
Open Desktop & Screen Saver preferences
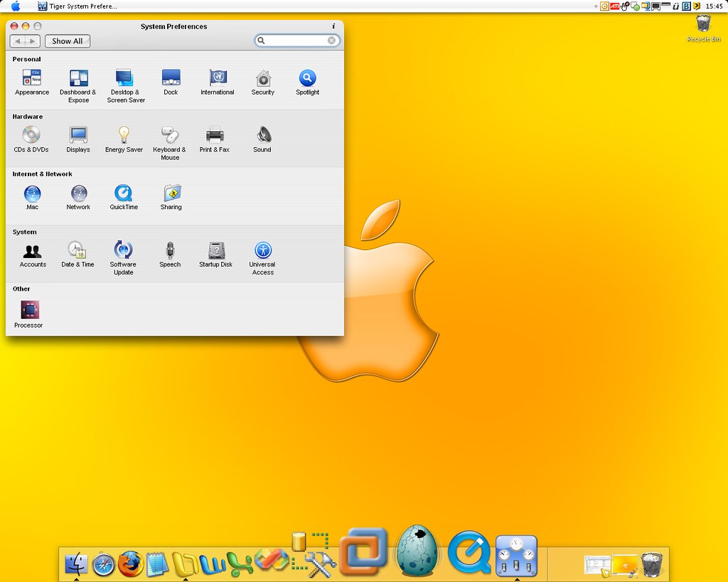click(x=125, y=86)
